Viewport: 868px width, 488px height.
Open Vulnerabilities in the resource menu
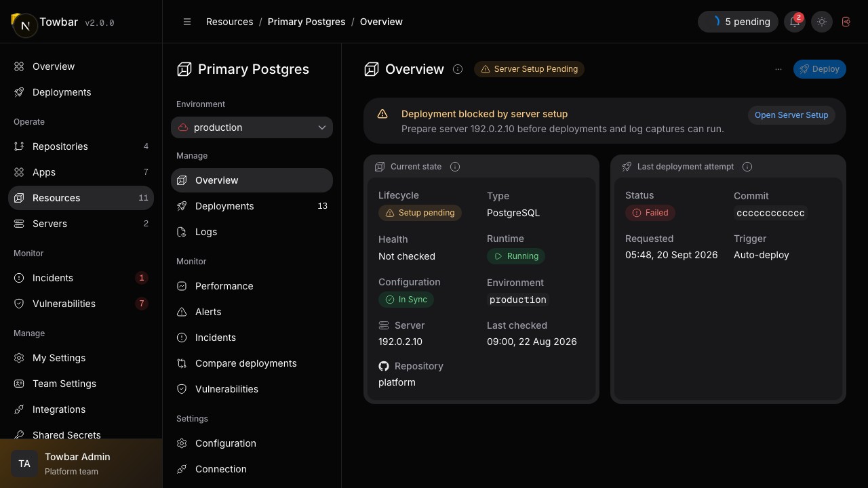coord(252,389)
